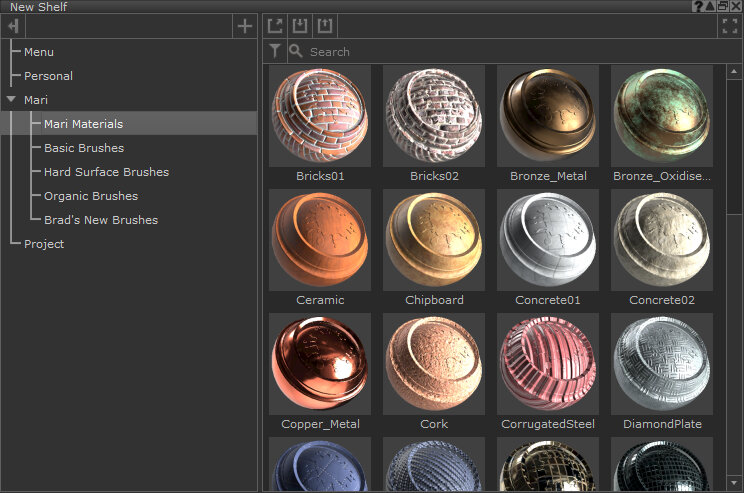Image resolution: width=744 pixels, height=493 pixels.
Task: Click the upload (up arrow) toolbar icon
Action: click(324, 27)
